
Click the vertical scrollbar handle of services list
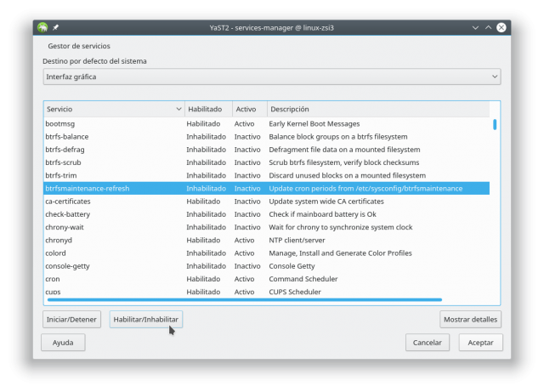tap(495, 124)
